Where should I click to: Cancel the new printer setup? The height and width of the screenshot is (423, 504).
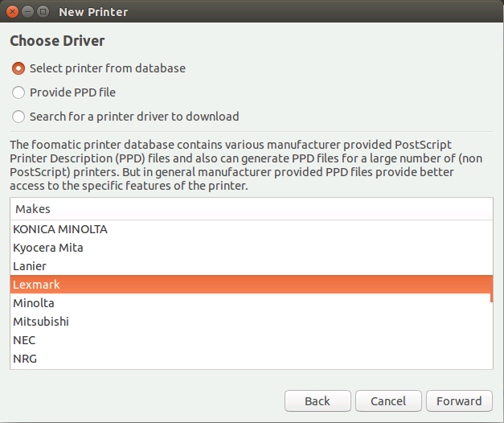click(388, 401)
